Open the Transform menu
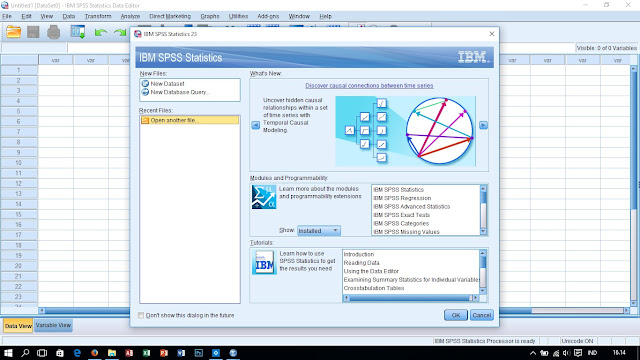The height and width of the screenshot is (360, 640). pos(98,16)
